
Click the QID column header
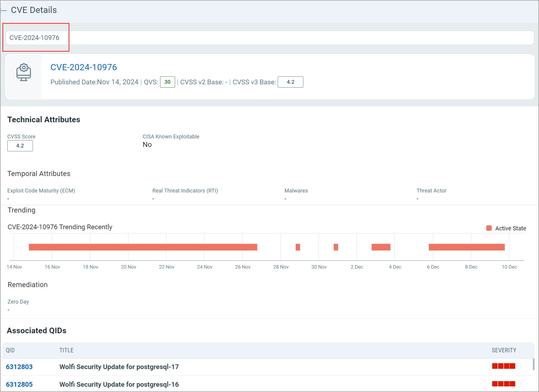10,350
